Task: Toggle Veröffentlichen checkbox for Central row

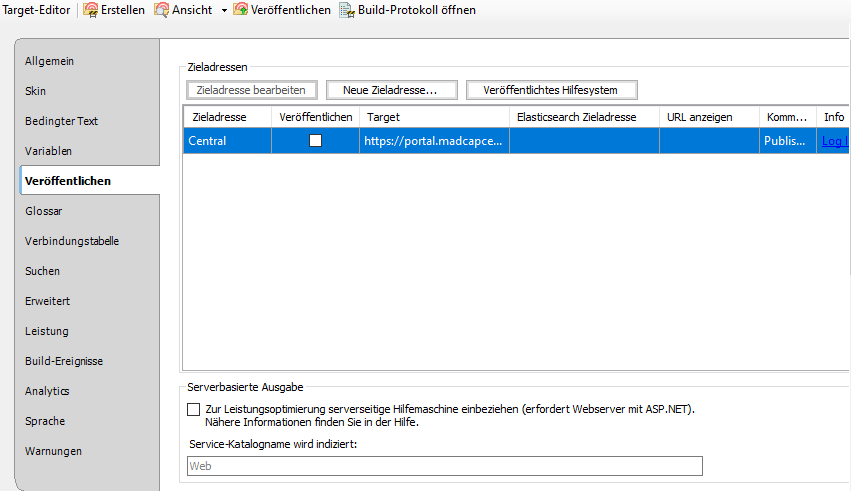Action: [x=315, y=141]
